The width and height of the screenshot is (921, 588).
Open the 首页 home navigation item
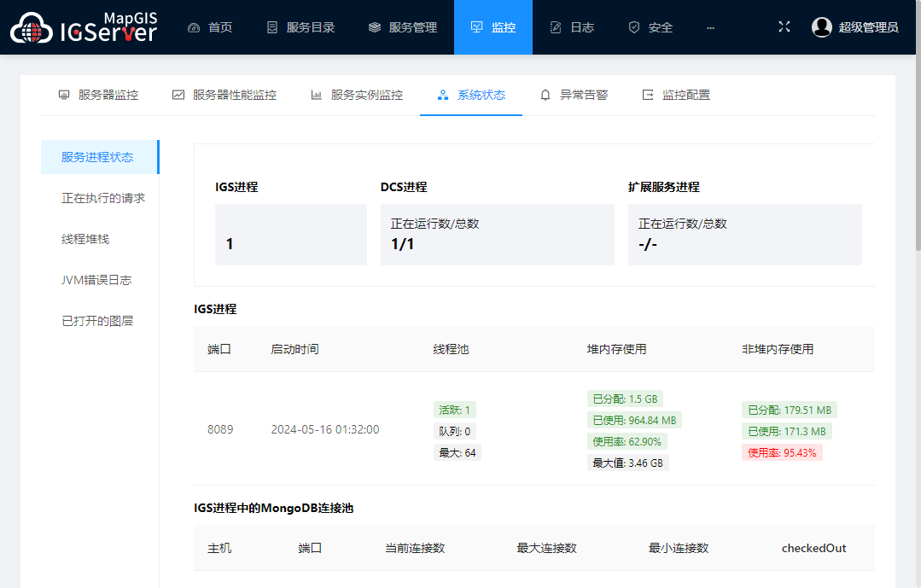click(x=210, y=27)
